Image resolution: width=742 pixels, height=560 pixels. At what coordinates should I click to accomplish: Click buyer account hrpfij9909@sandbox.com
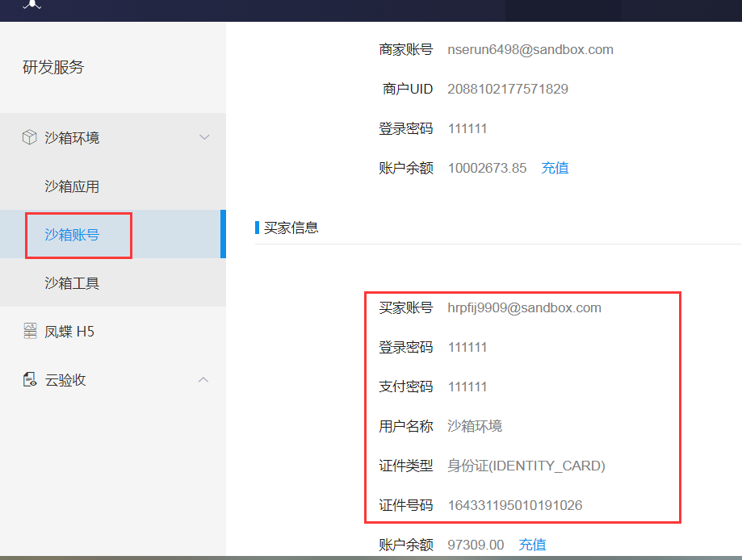tap(524, 308)
